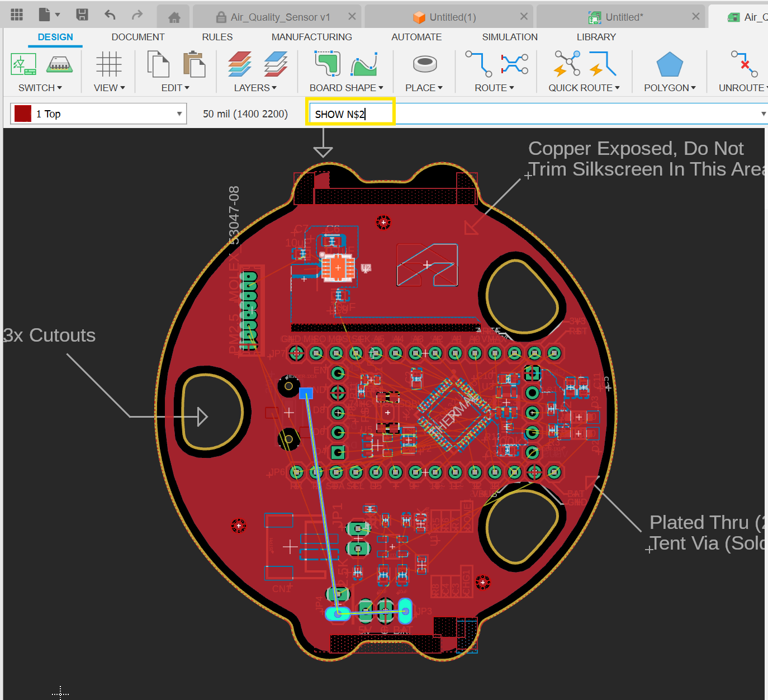The height and width of the screenshot is (700, 768).
Task: Expand the Edit dropdown arrow
Action: tap(187, 87)
